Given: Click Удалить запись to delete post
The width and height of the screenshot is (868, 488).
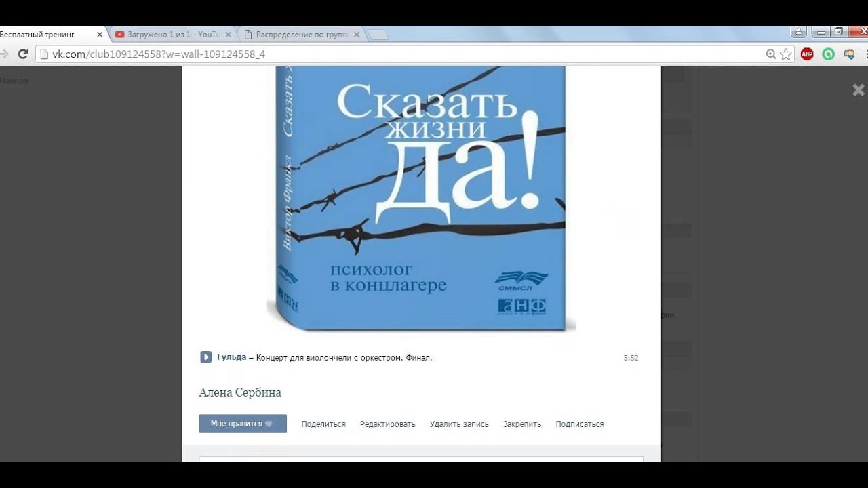Looking at the screenshot, I should [x=459, y=424].
